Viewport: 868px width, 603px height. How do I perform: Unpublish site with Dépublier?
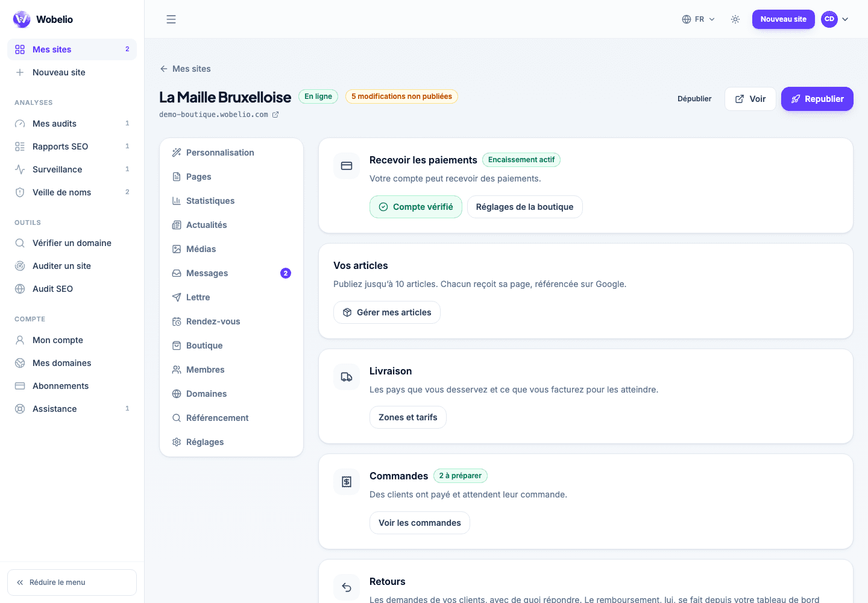694,99
